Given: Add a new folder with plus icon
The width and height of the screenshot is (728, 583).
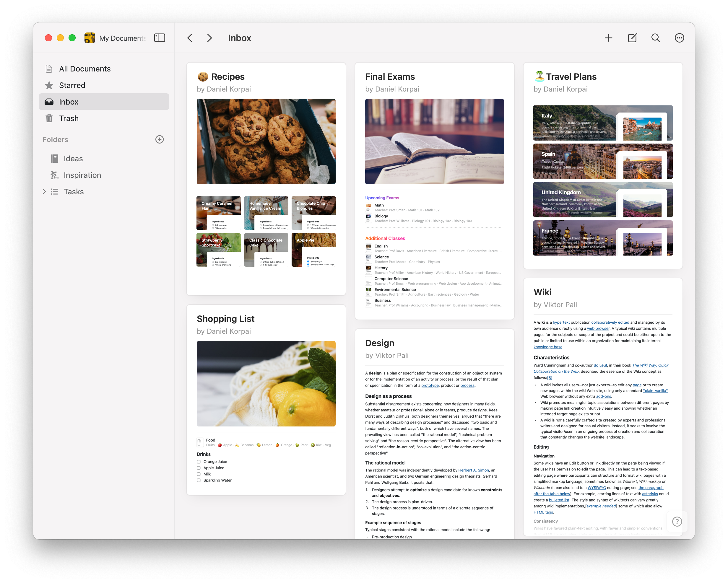Looking at the screenshot, I should (x=159, y=139).
